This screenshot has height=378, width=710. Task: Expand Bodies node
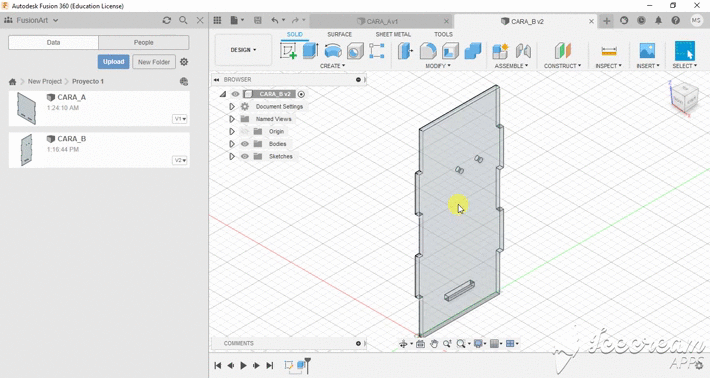tap(232, 144)
